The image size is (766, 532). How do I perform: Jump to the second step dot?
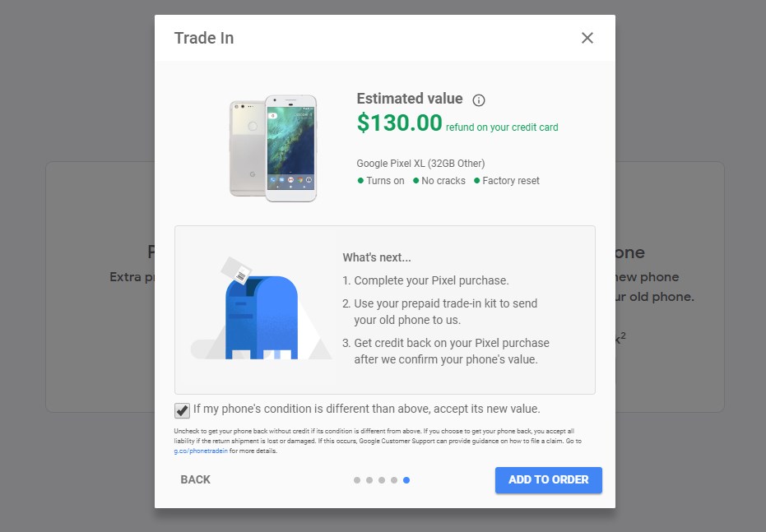[369, 480]
